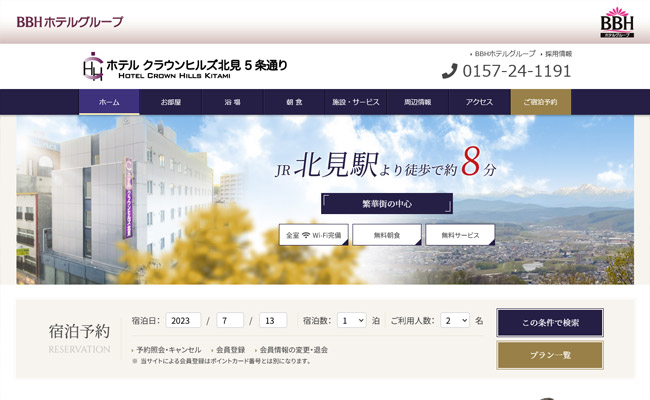Click the BBHホテルグループ header text logo
This screenshot has height=400, width=650.
pyautogui.click(x=70, y=22)
